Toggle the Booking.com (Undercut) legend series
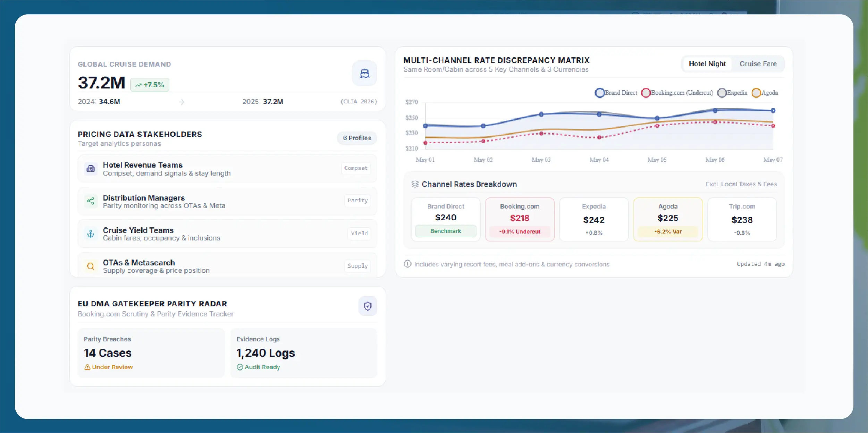 pos(677,93)
